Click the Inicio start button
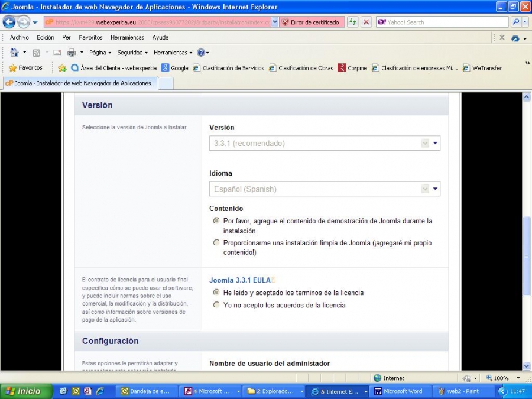 tap(25, 391)
